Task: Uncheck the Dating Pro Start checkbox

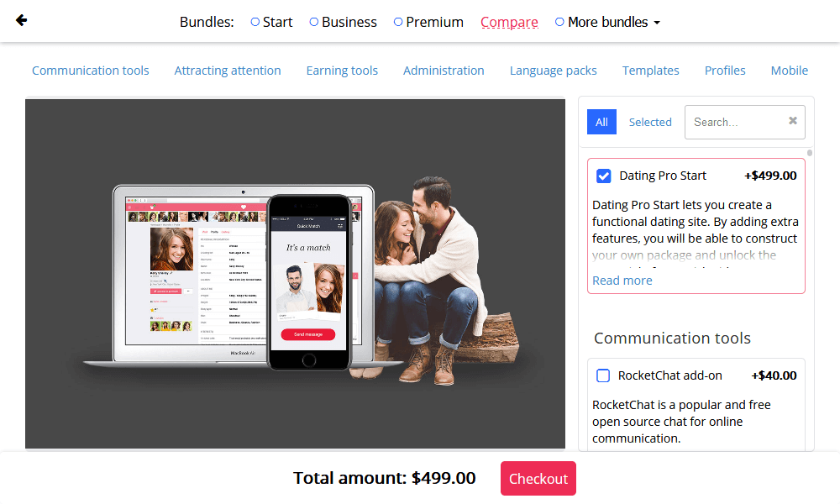Action: pos(604,176)
